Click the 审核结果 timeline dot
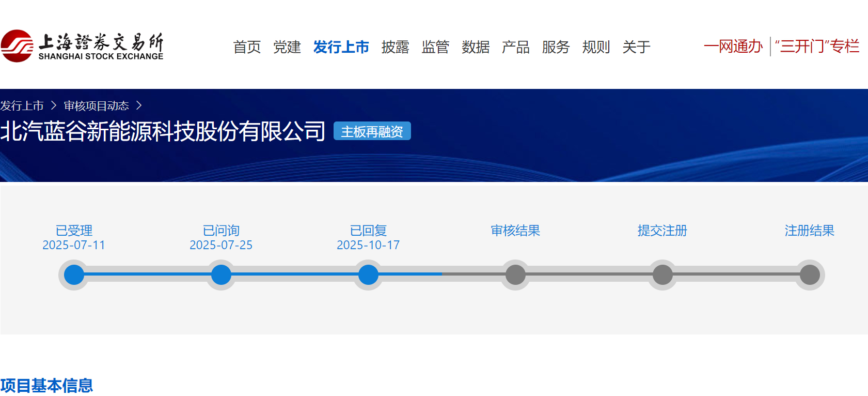Image resolution: width=868 pixels, height=396 pixels. [x=515, y=275]
